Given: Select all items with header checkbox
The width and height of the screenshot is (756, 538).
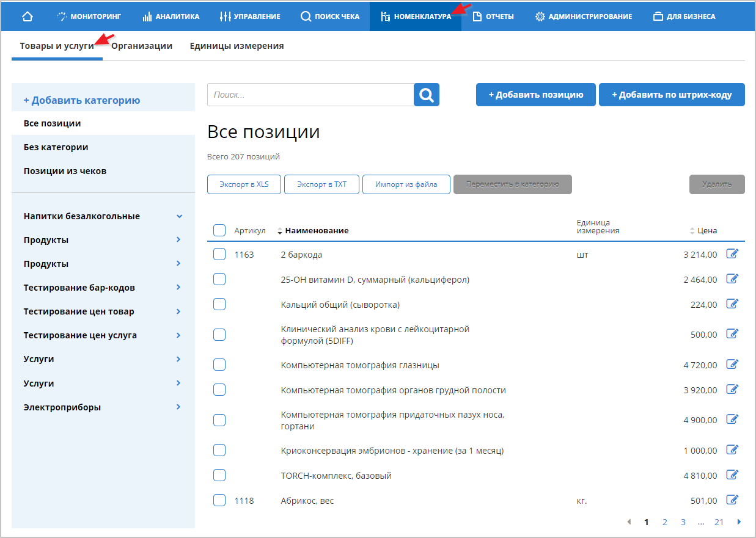Looking at the screenshot, I should point(219,230).
